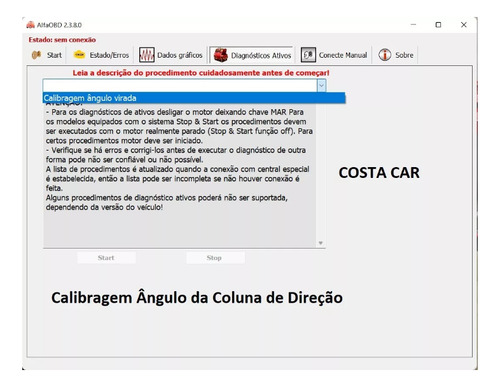The width and height of the screenshot is (500, 387).
Task: Click the Estado/Erros yellow icon
Action: tap(79, 55)
